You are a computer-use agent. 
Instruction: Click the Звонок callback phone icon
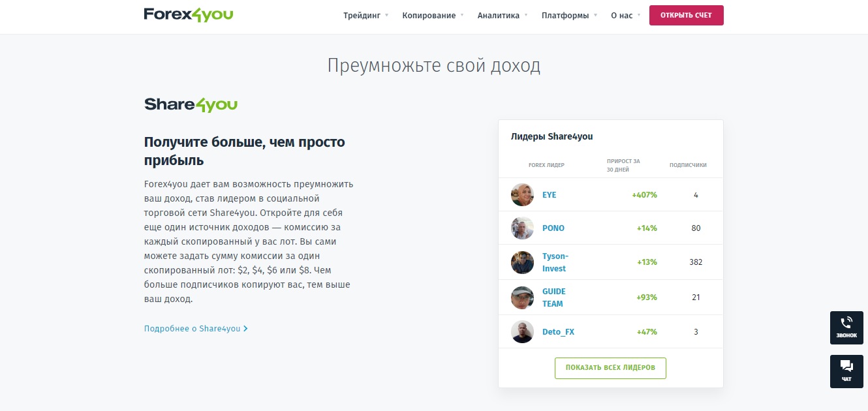(x=846, y=329)
